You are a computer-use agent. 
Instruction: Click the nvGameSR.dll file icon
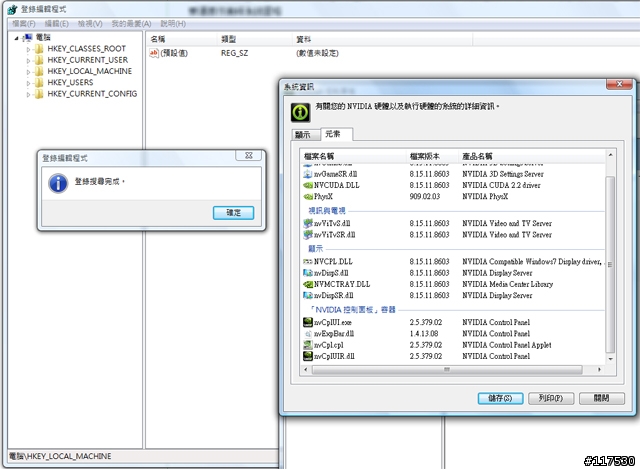308,174
